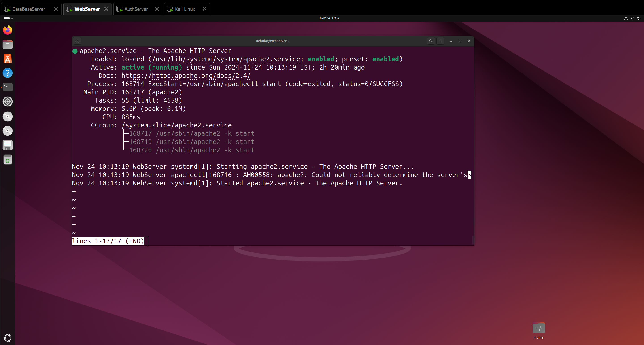Show applications with Ubuntu logo button
The image size is (644, 345).
tap(8, 338)
